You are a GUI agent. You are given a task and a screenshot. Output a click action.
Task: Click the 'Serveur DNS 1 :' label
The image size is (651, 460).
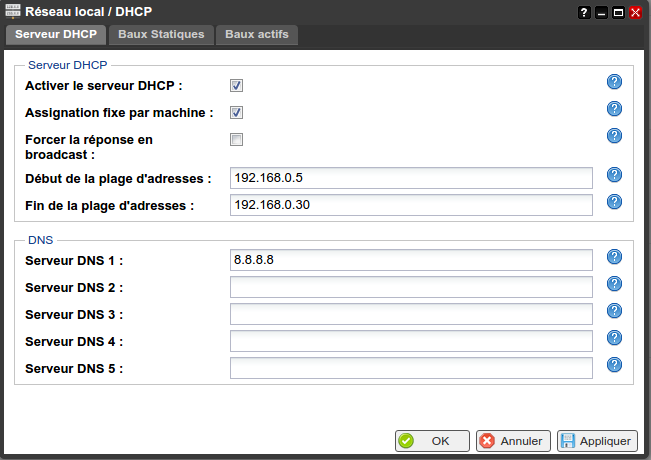(x=74, y=261)
